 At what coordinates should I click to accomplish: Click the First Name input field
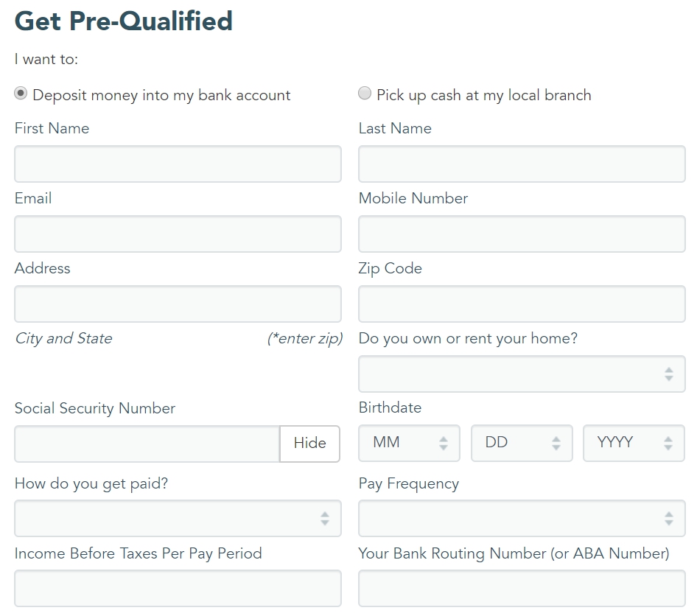point(178,164)
